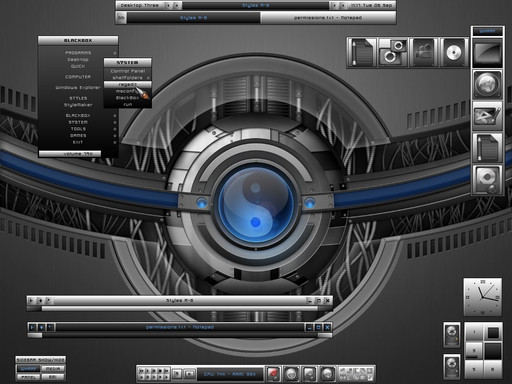Launch the CD disc icon in top dock
Image resolution: width=512 pixels, height=384 pixels.
(x=454, y=53)
